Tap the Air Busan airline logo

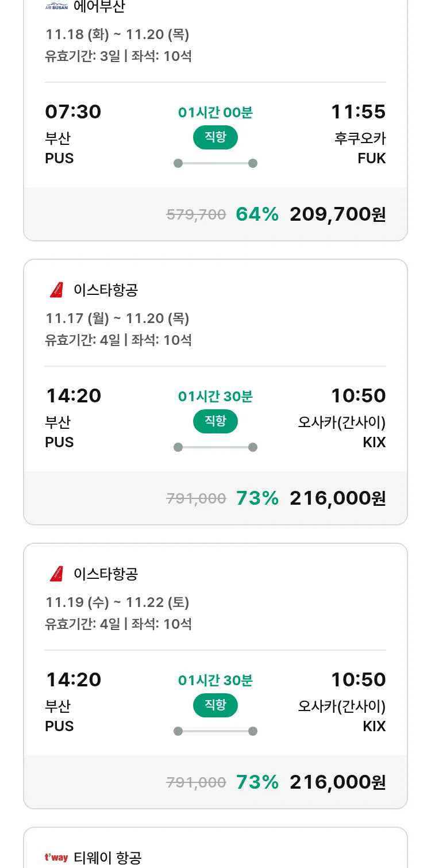56,7
